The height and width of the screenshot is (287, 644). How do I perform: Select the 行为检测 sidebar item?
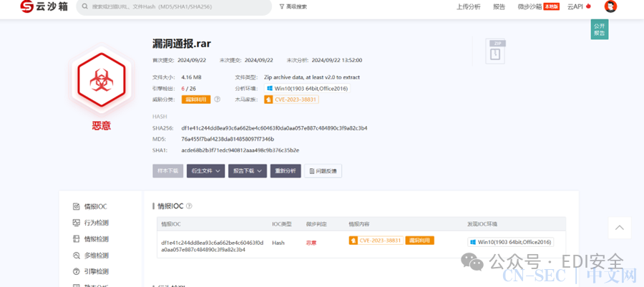(91, 223)
